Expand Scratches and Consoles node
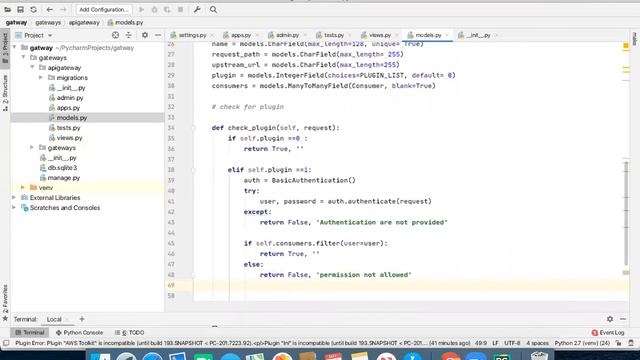 [14, 208]
